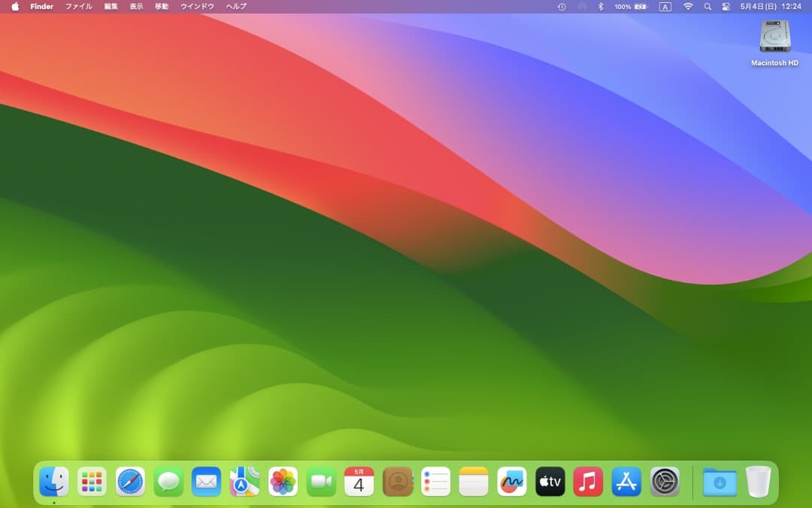Launch the Freeform app

[512, 482]
